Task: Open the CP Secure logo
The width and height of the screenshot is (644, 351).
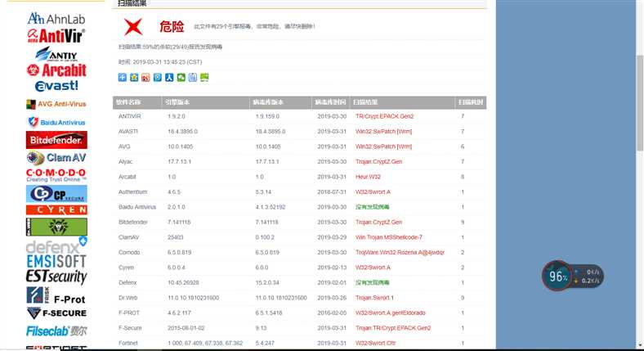Action: [x=56, y=194]
